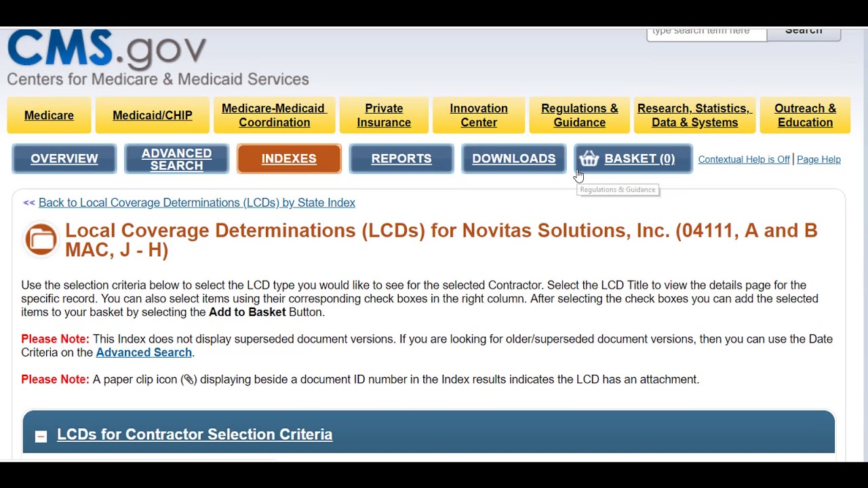The width and height of the screenshot is (868, 488).
Task: Open the Page Help link
Action: point(818,159)
